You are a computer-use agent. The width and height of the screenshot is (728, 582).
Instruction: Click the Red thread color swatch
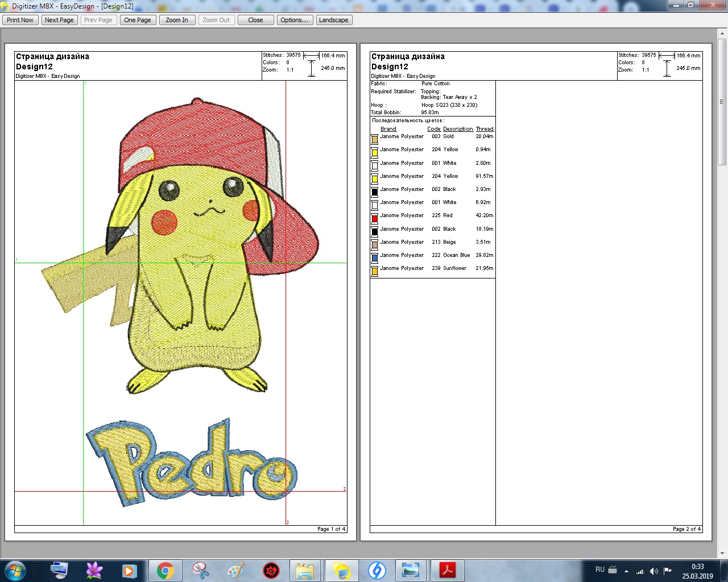(374, 218)
